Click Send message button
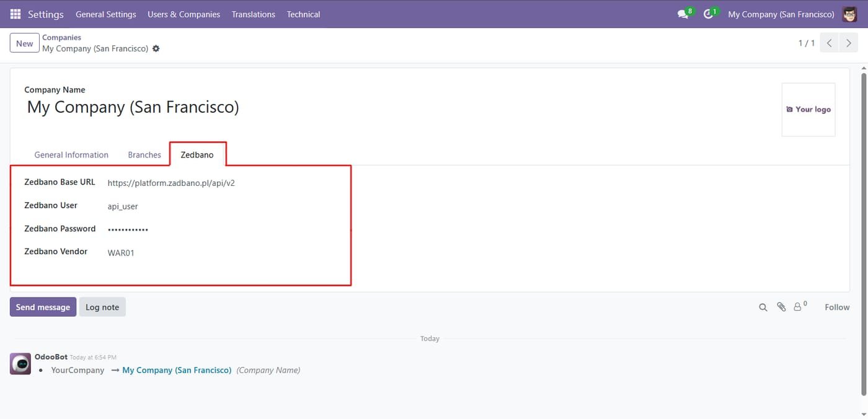Viewport: 868px width, 419px height. [x=43, y=307]
